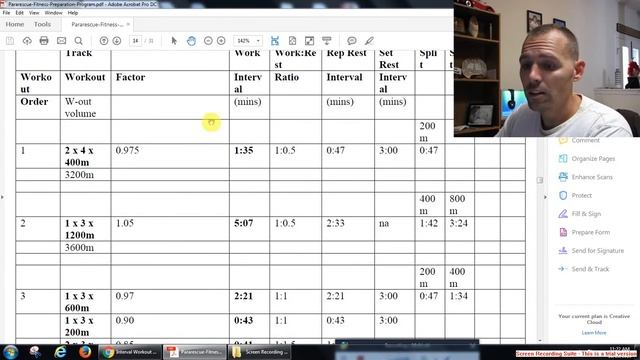Click the Windows Start button

(x=11, y=352)
